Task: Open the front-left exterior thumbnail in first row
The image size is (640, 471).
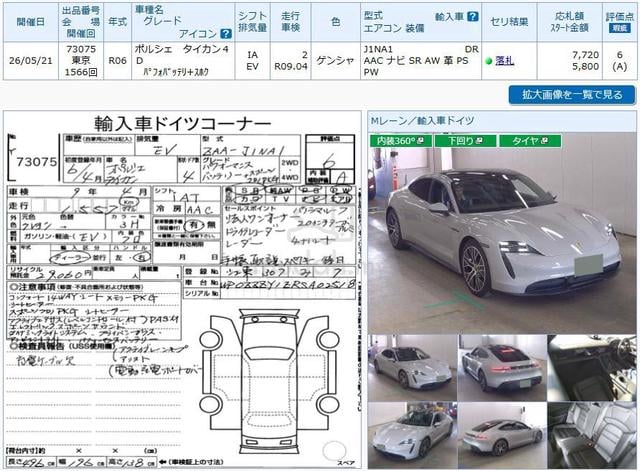Action: 412,368
